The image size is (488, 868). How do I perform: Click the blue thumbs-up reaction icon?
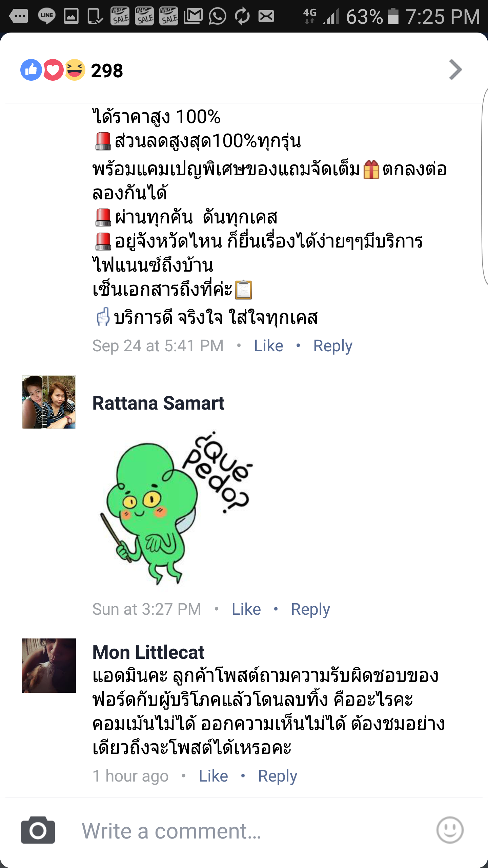31,70
